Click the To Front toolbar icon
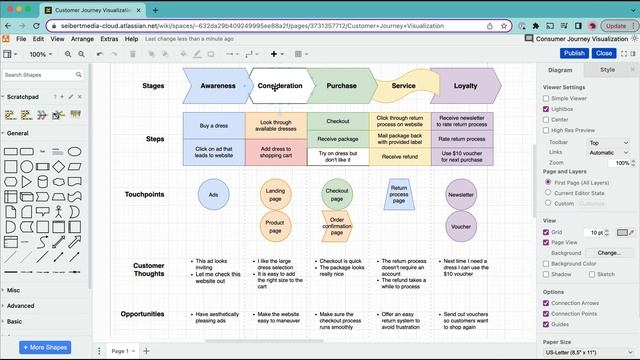640x360 pixels. click(151, 54)
